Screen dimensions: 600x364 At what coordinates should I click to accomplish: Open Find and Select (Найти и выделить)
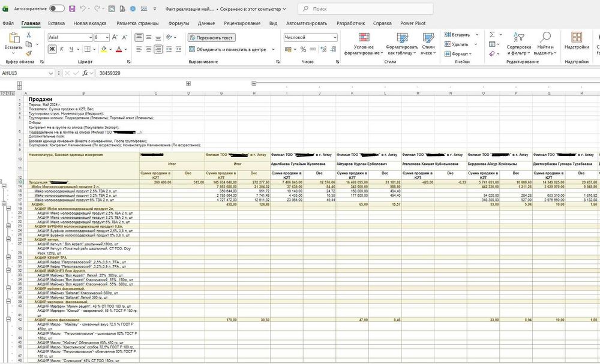545,44
